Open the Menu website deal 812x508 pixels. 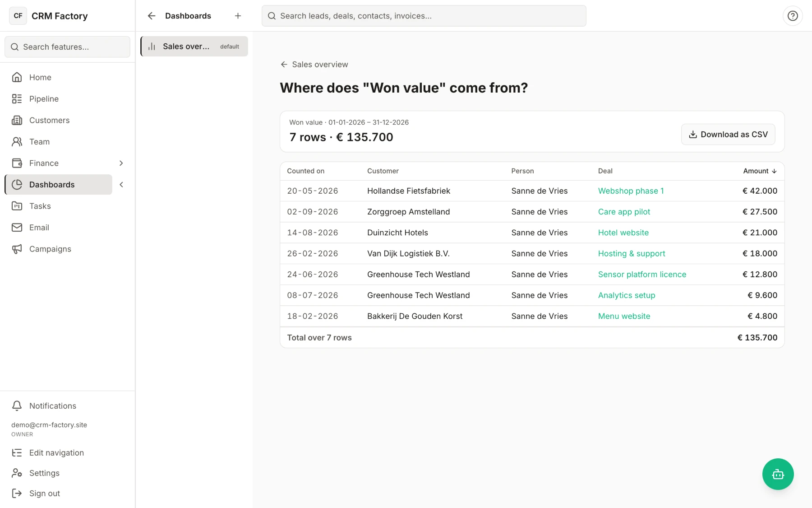[624, 316]
